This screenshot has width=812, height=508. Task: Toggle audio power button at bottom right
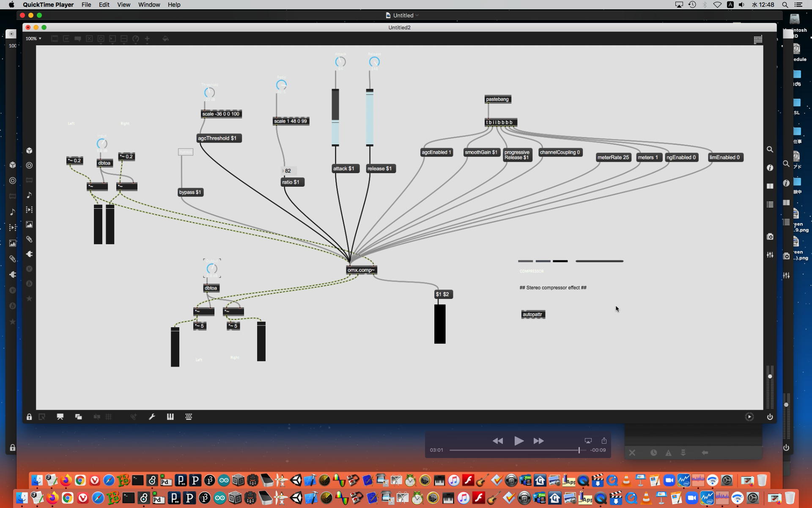[x=770, y=417]
